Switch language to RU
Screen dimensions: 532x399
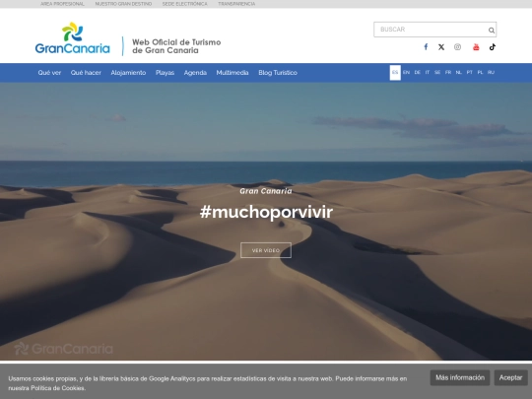[491, 73]
